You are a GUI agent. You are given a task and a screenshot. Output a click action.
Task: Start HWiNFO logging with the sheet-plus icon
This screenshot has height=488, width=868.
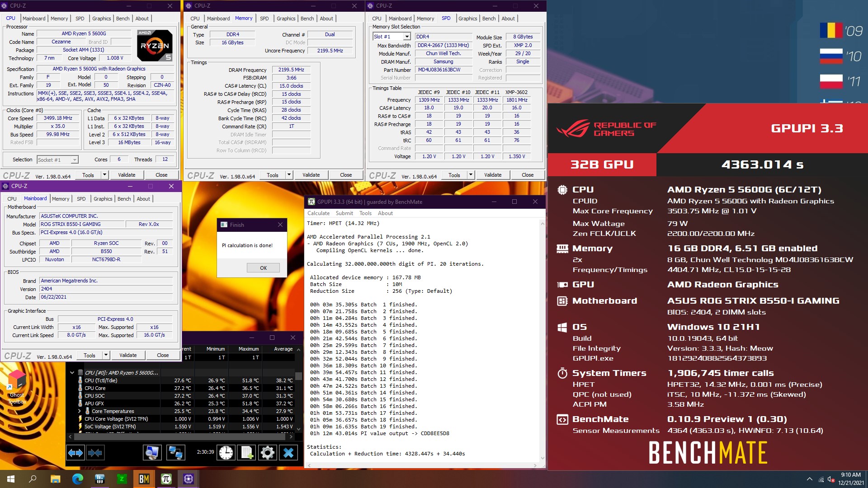tap(247, 452)
